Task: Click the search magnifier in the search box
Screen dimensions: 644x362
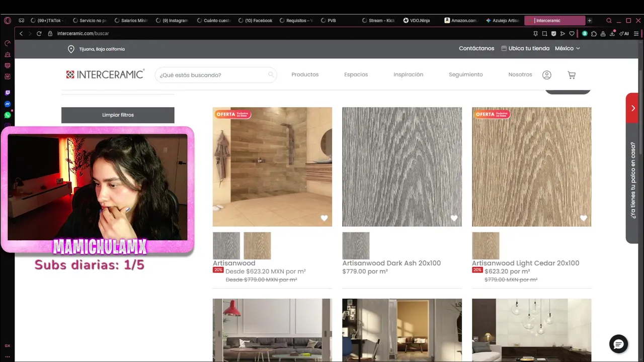Action: (x=271, y=75)
